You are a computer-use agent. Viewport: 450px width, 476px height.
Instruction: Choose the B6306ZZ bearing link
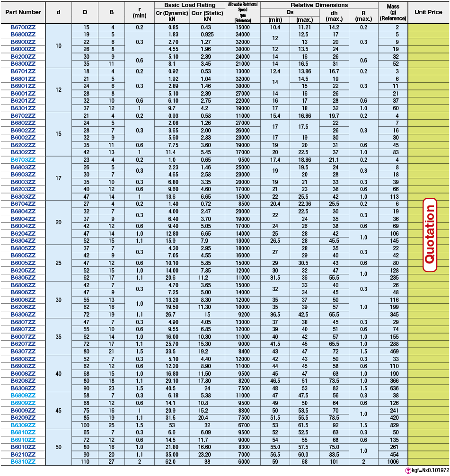pos(23,314)
